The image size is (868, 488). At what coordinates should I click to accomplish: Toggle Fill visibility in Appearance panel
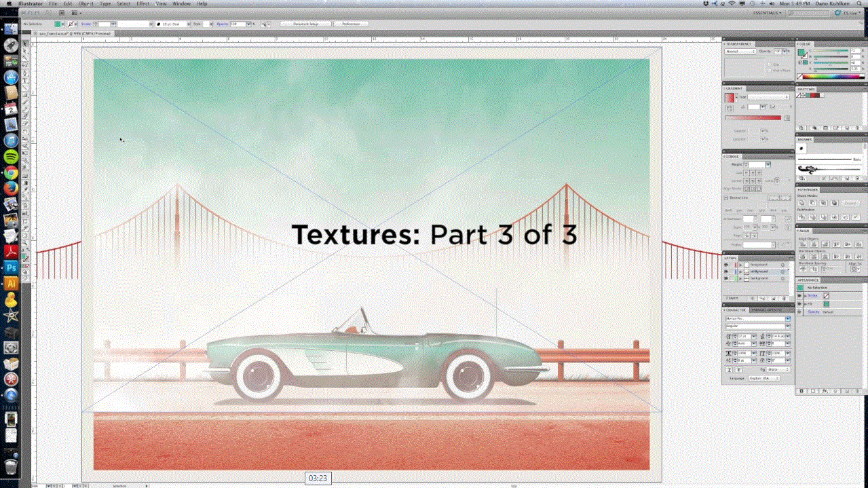pos(799,304)
